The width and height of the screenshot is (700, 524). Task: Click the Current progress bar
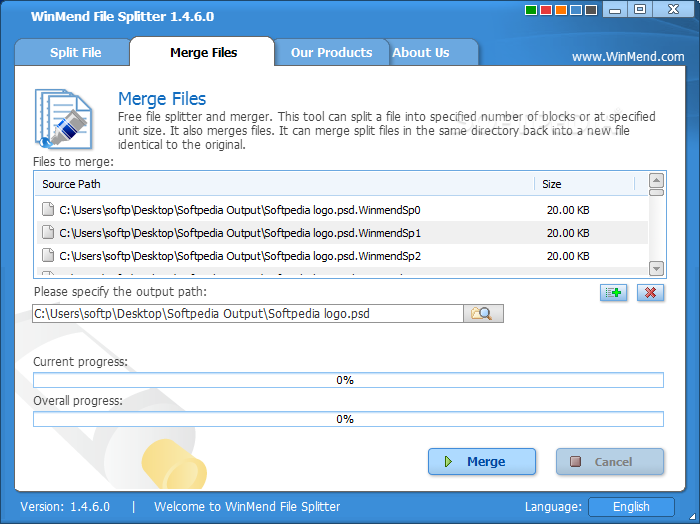(x=348, y=380)
